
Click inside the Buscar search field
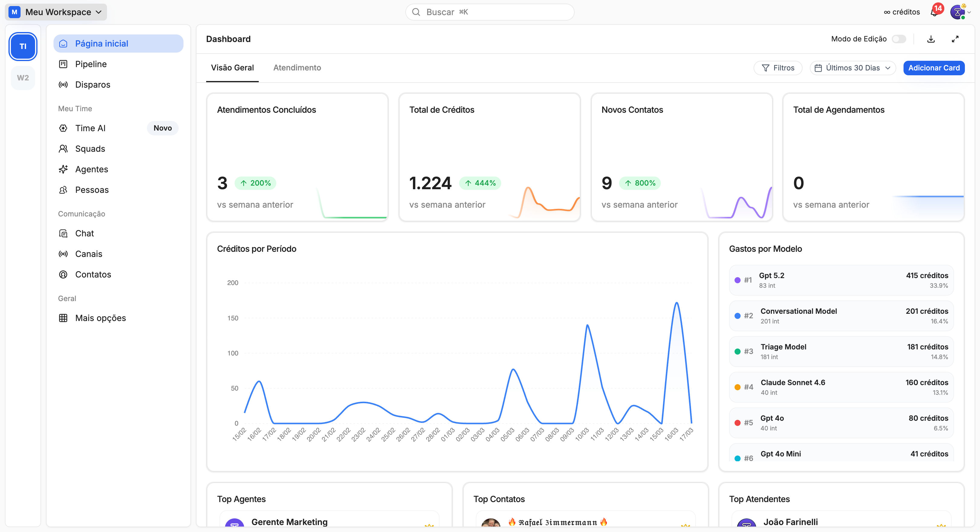(x=490, y=12)
